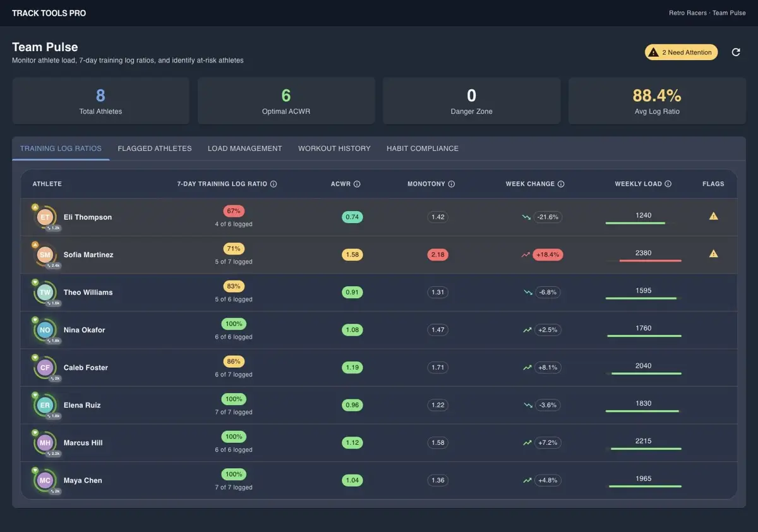Viewport: 758px width, 532px height.
Task: Click Eli Thompson's 67% log ratio badge
Action: point(234,211)
